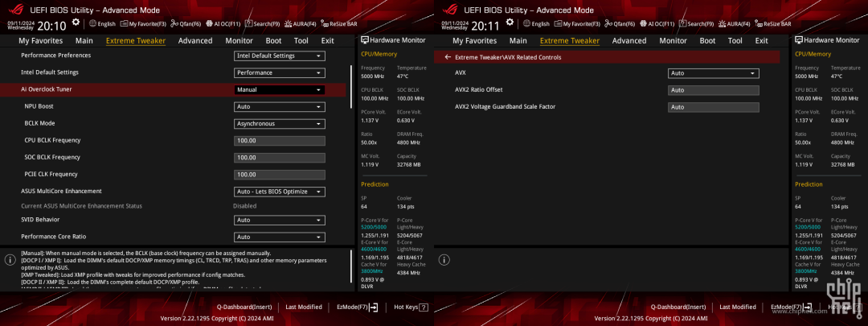The width and height of the screenshot is (868, 326).
Task: Open Monitor tab in left screen
Action: 240,40
